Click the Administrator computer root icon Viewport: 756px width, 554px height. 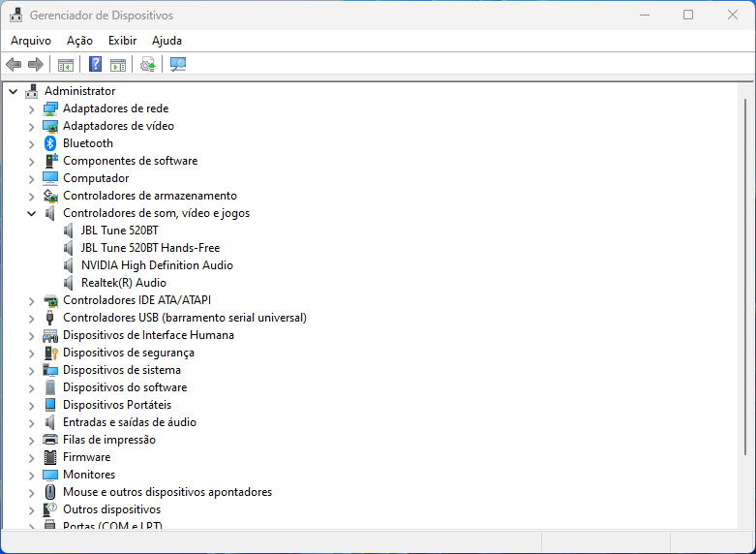[32, 91]
